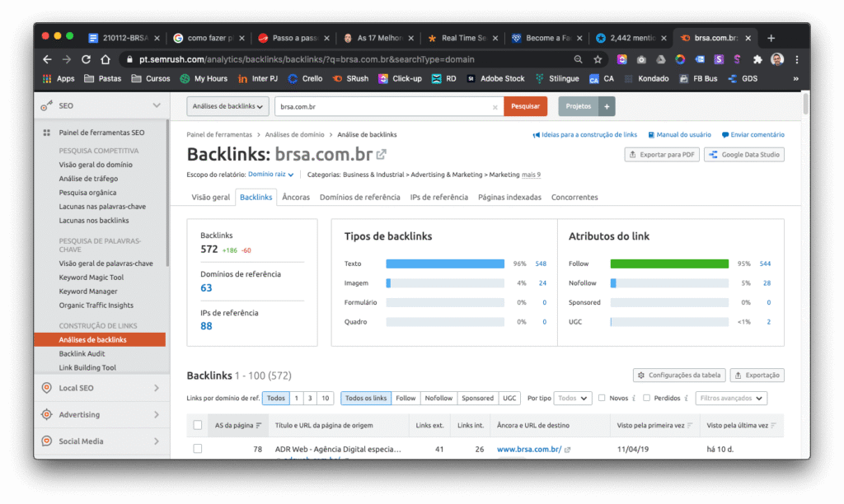Open the Chrome three-dot menu
844x504 pixels.
pyautogui.click(x=797, y=59)
